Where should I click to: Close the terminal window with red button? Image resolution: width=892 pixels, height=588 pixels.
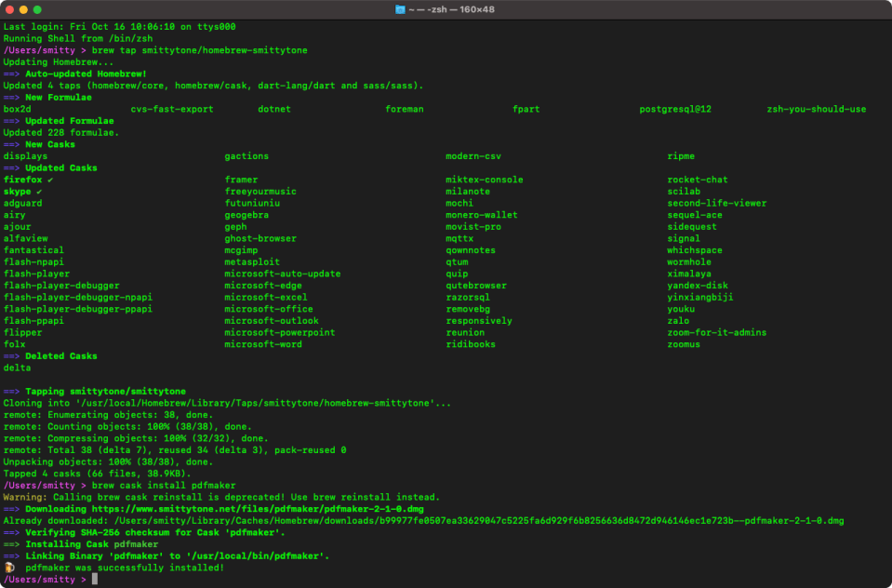(x=12, y=9)
